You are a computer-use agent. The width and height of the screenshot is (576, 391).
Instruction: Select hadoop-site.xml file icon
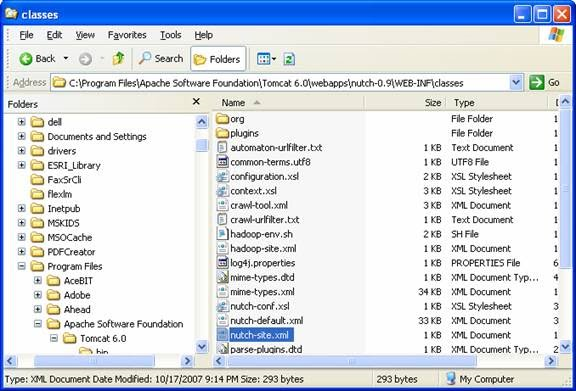tap(223, 248)
